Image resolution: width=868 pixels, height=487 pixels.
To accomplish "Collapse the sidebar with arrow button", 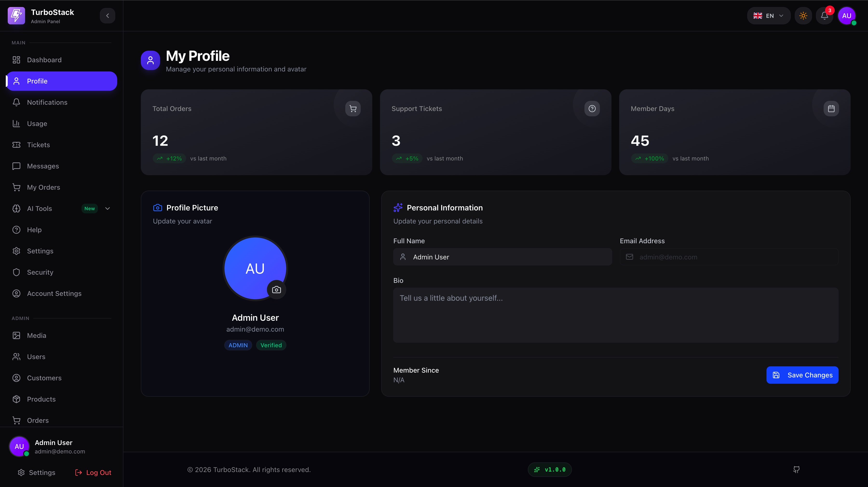I will pyautogui.click(x=108, y=15).
